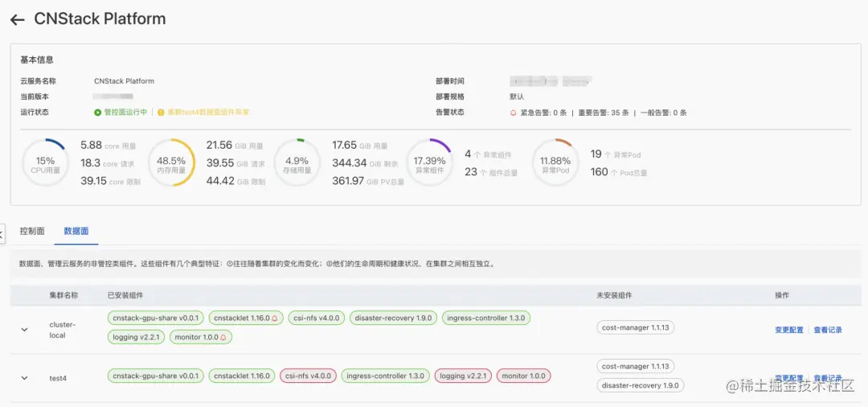Image resolution: width=868 pixels, height=407 pixels.
Task: Click the red logging v2.2.1 tag in test4
Action: tap(464, 376)
